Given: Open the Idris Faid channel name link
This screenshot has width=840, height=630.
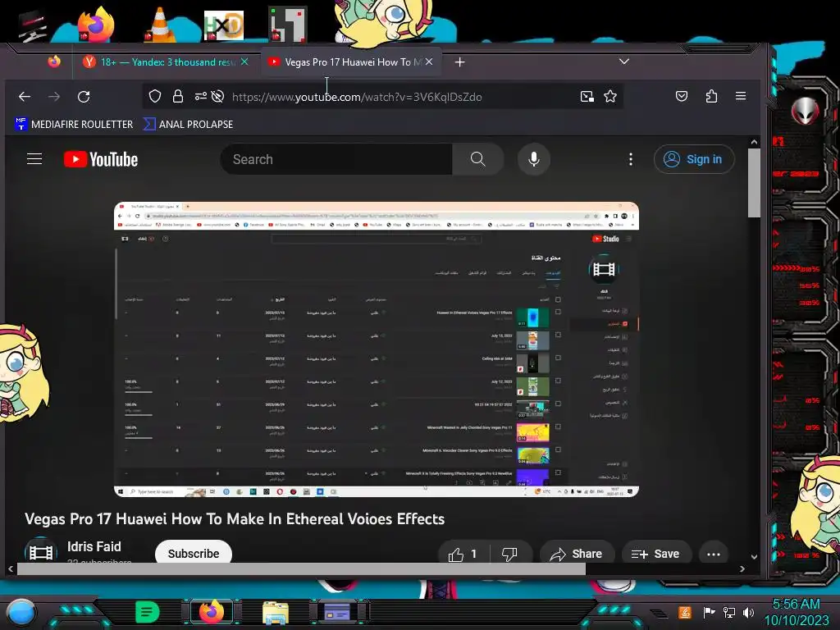Looking at the screenshot, I should (x=94, y=546).
